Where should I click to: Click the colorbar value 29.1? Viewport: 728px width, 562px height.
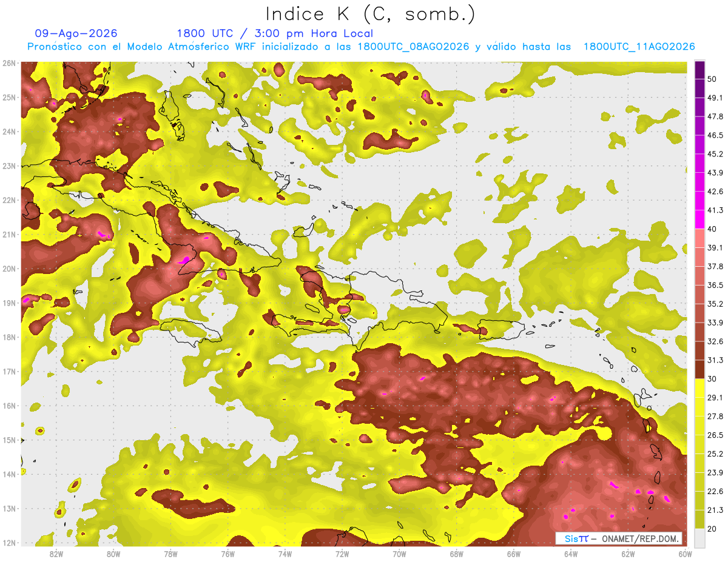click(715, 398)
